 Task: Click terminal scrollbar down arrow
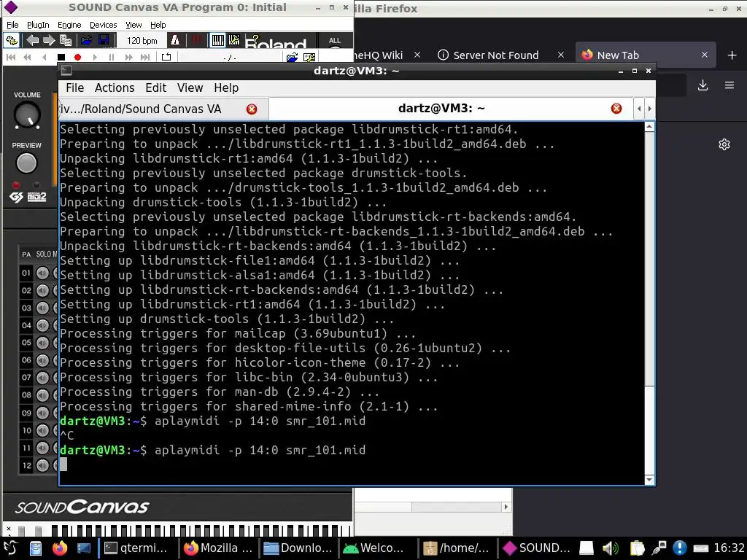tap(649, 480)
